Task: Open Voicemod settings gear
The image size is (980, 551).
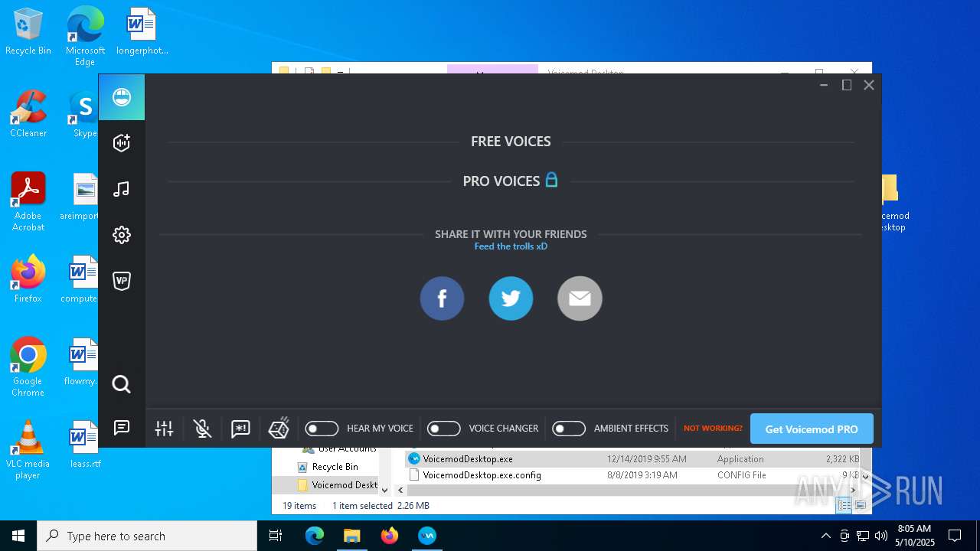Action: coord(121,235)
